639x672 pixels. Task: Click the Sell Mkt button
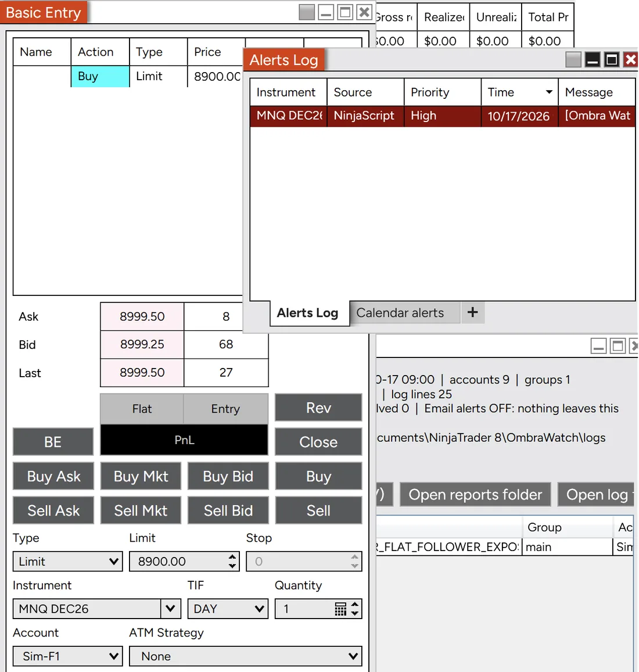pos(141,510)
